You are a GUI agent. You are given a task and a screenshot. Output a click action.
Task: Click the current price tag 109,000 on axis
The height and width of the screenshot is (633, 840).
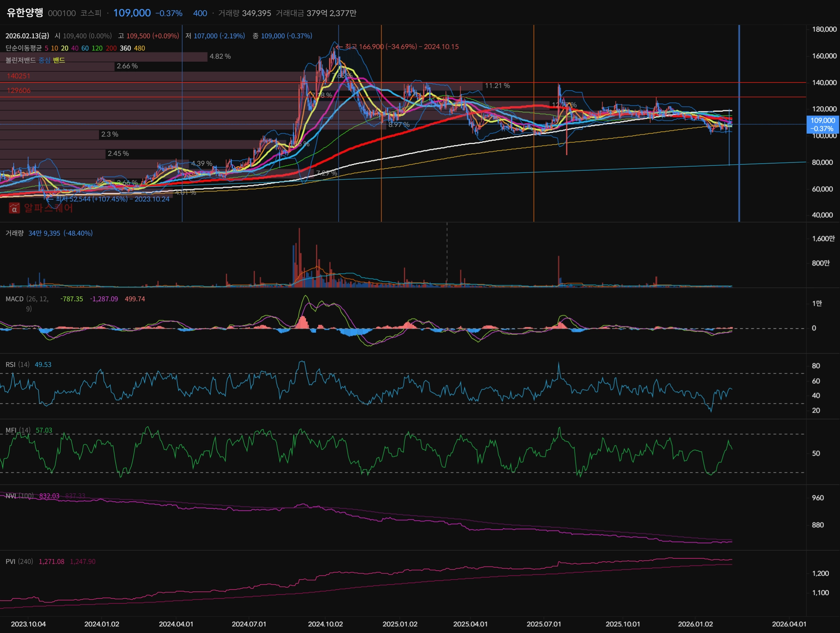[x=822, y=124]
